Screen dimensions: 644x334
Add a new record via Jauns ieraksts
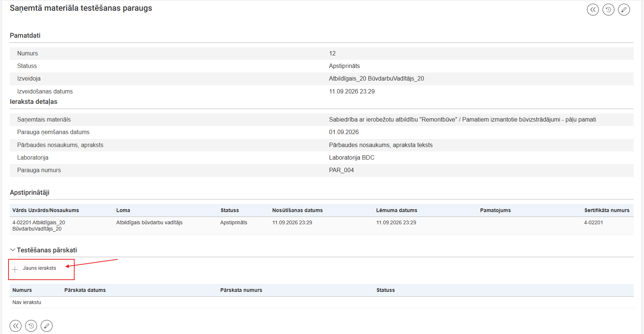click(x=39, y=268)
